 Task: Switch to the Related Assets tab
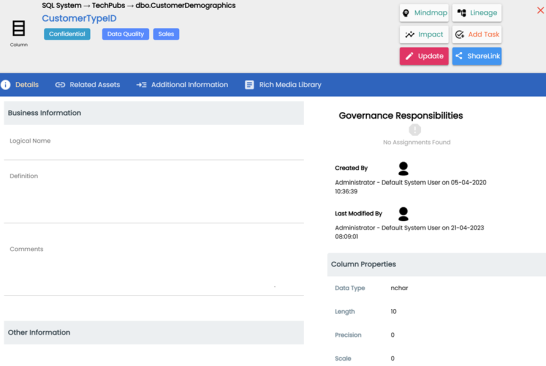coord(87,85)
